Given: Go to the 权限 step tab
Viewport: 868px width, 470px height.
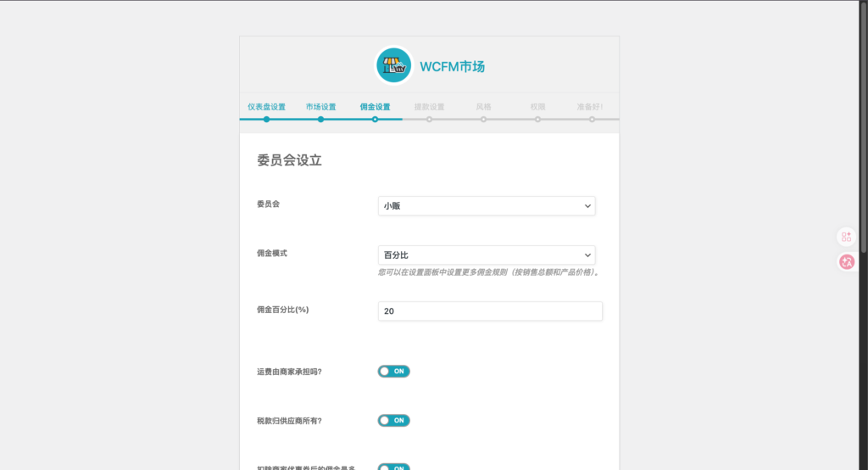Looking at the screenshot, I should pos(537,107).
